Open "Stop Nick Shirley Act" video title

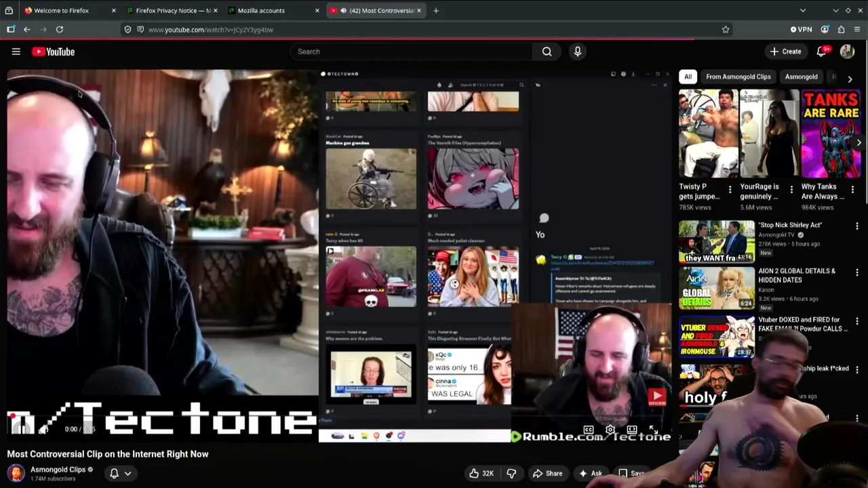[790, 225]
